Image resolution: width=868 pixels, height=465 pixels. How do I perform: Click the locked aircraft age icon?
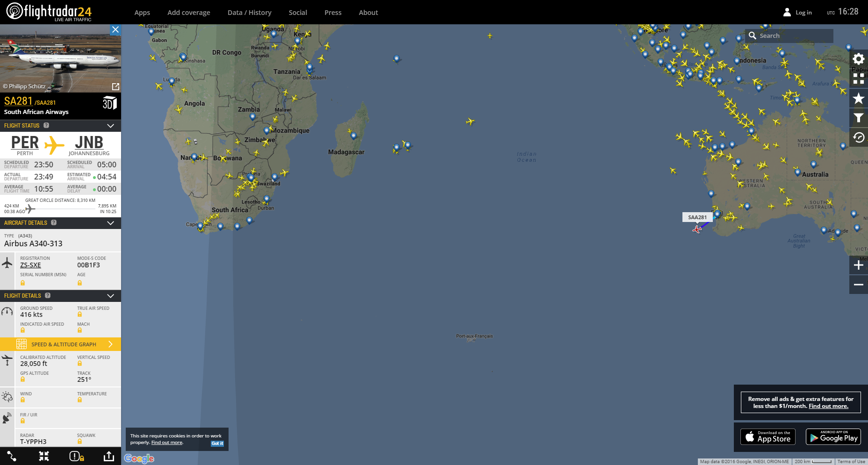(79, 283)
